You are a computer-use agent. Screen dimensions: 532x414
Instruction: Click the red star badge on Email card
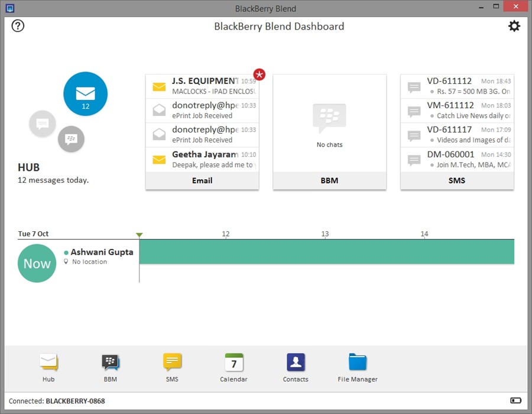(x=259, y=75)
